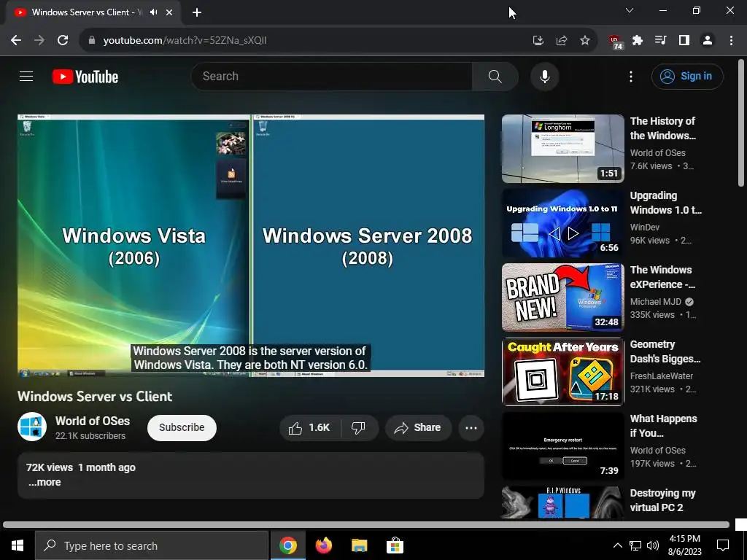Open Upgrading Windows 1.0 to 11 thumbnail

point(562,223)
